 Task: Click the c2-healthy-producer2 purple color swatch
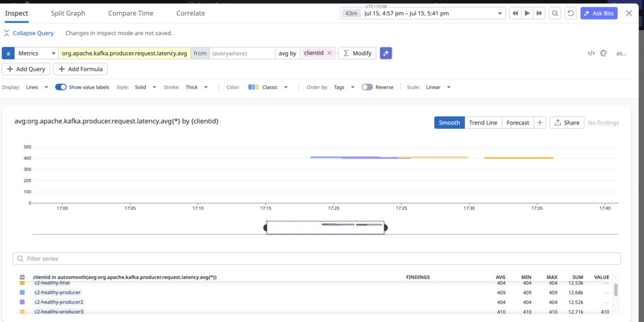point(22,302)
